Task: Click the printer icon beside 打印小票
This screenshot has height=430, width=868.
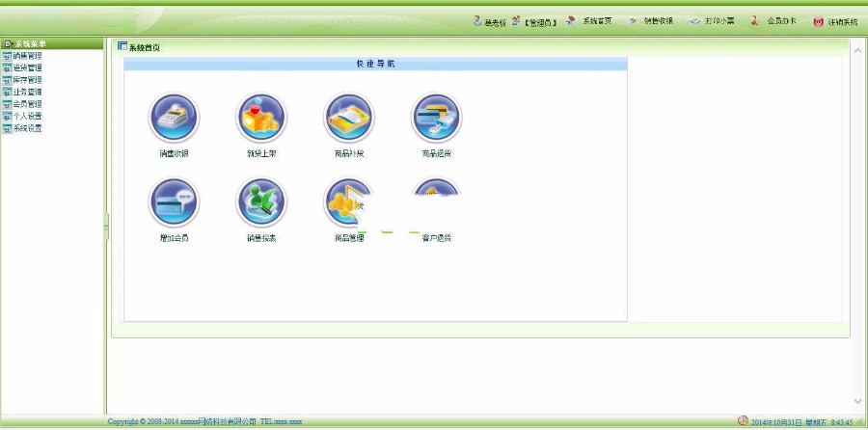Action: click(x=694, y=21)
